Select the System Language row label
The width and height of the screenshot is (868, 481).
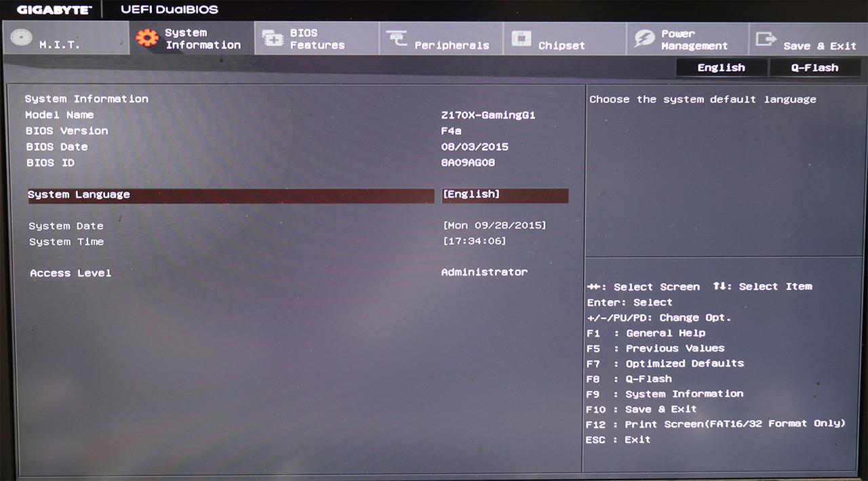click(x=79, y=194)
